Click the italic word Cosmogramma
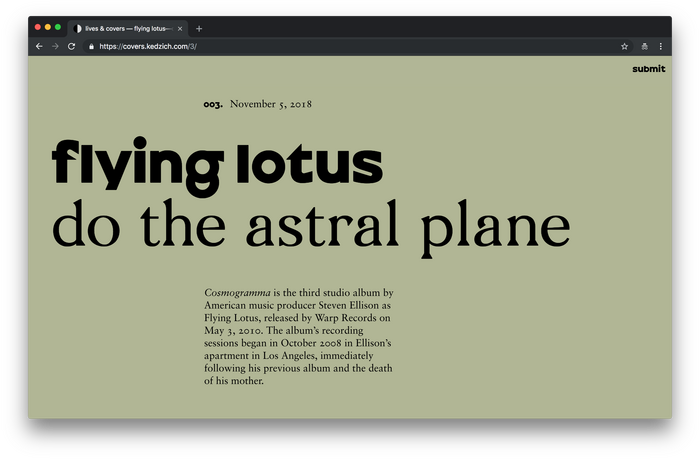 click(237, 293)
